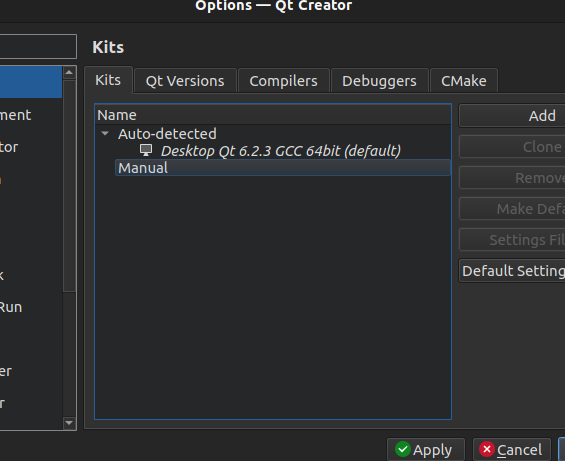Click the Auto-detected group label
Image resolution: width=565 pixels, height=461 pixels.
click(167, 134)
